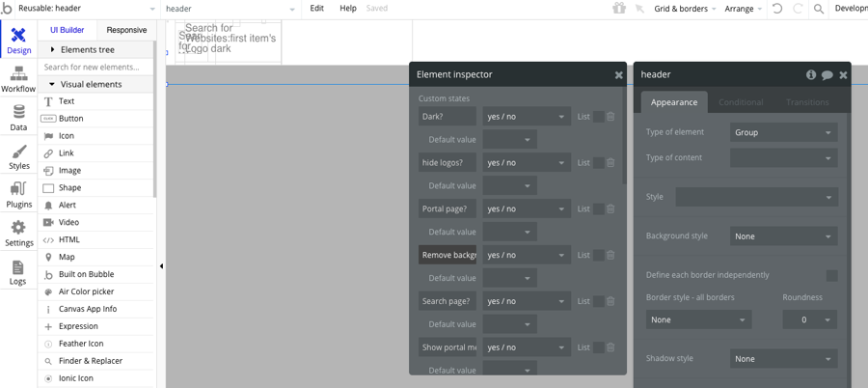Select the Air Color picker element
Screen dimensions: 868x388
(x=86, y=291)
